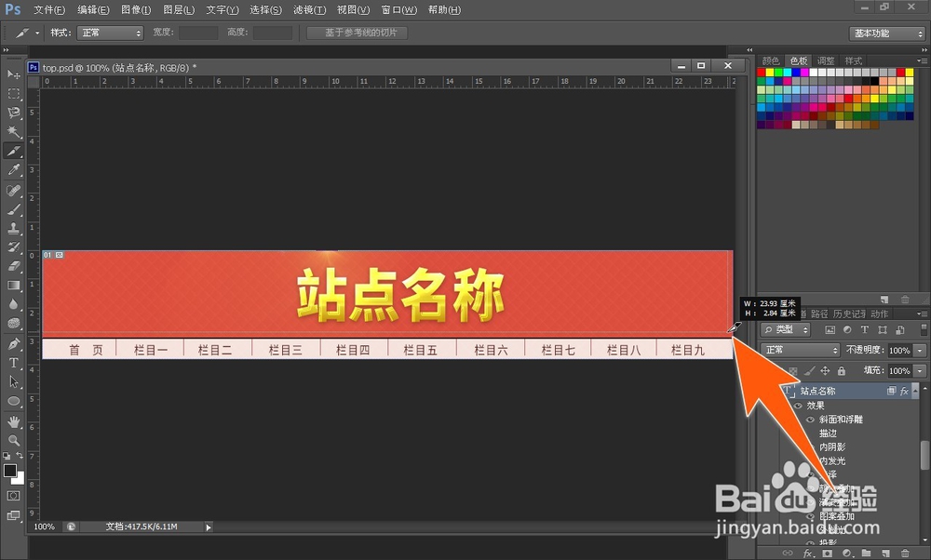Pick the yellow swatch in top row
Viewport: 931px width, 560px height.
point(770,73)
